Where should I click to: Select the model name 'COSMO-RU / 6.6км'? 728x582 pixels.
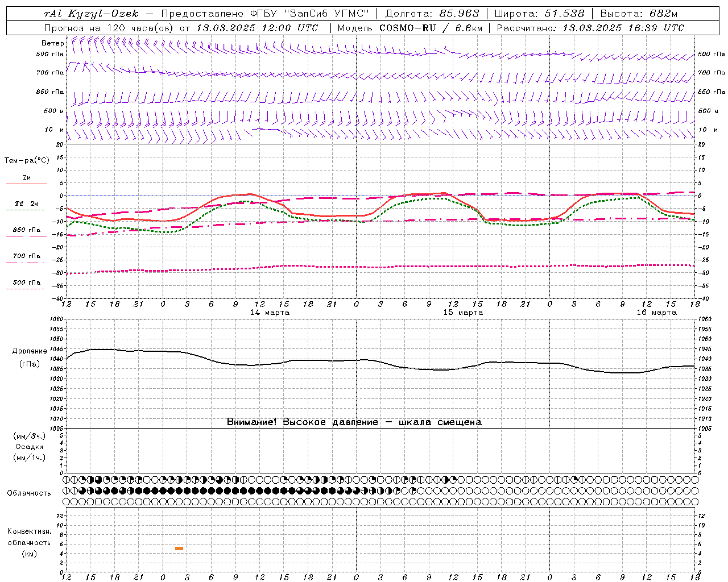[431, 28]
